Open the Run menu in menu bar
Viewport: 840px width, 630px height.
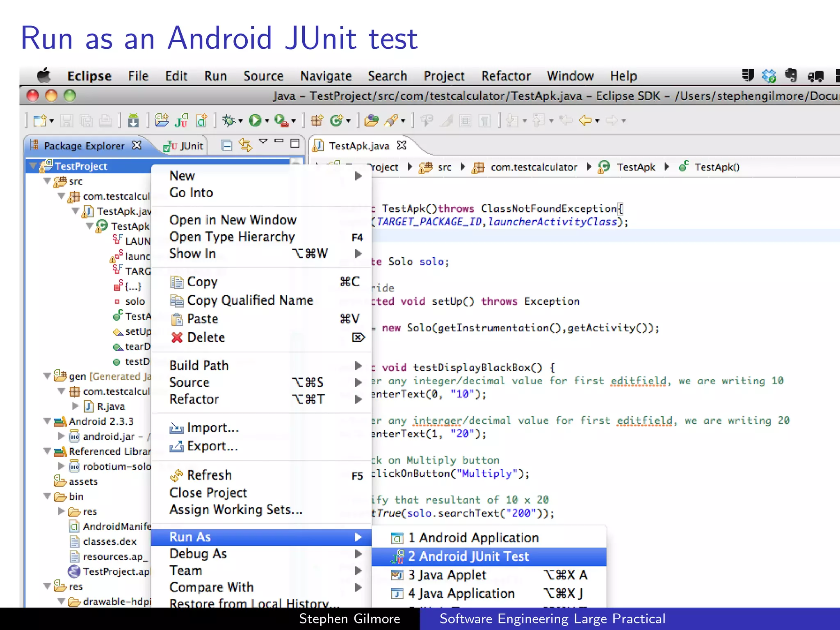click(215, 76)
